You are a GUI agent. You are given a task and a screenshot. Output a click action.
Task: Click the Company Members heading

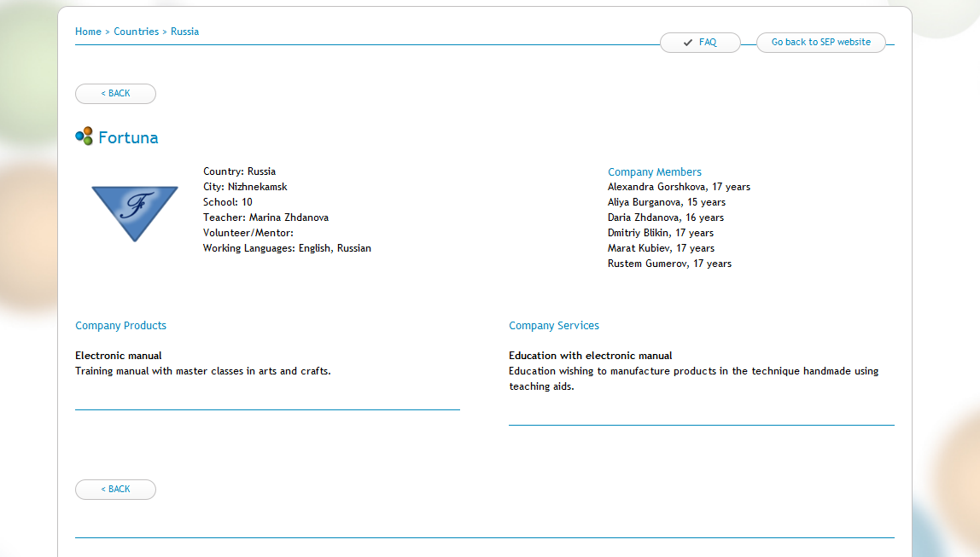click(655, 172)
